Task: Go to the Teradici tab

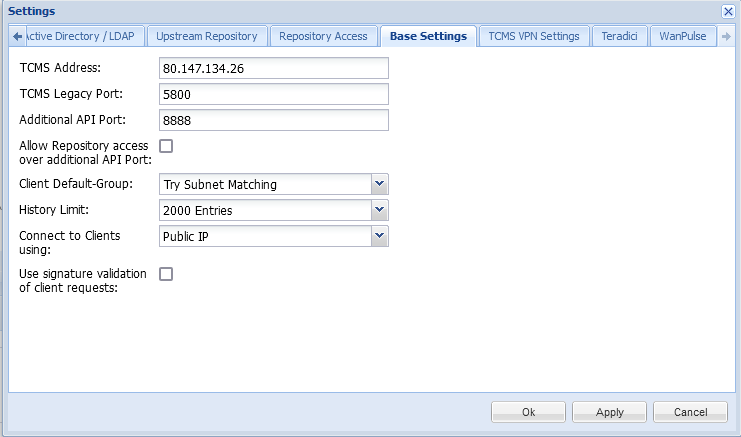Action: 620,36
